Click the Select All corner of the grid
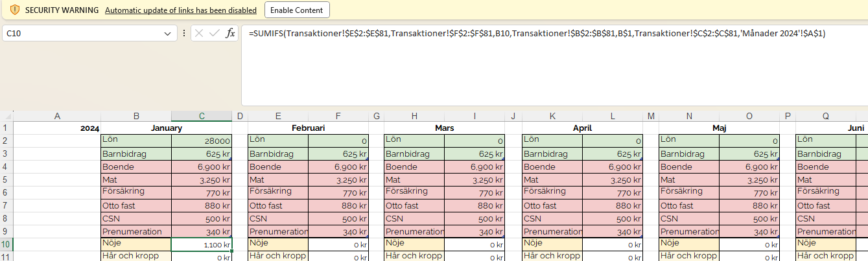This screenshot has width=868, height=261. coord(6,116)
